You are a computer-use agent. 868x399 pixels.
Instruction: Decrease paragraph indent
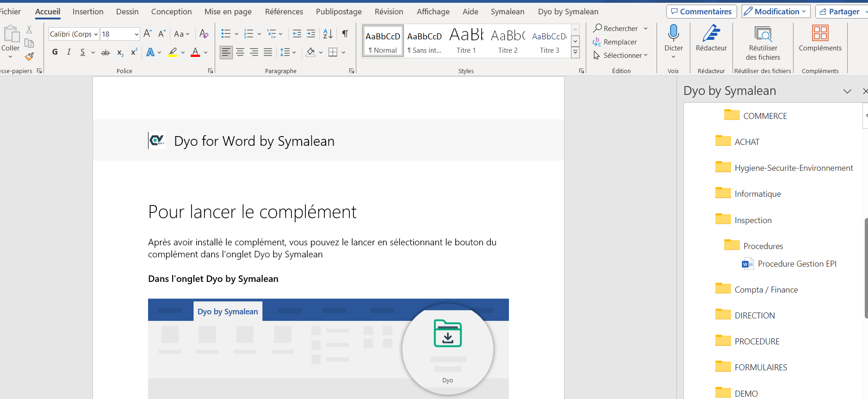pos(297,33)
